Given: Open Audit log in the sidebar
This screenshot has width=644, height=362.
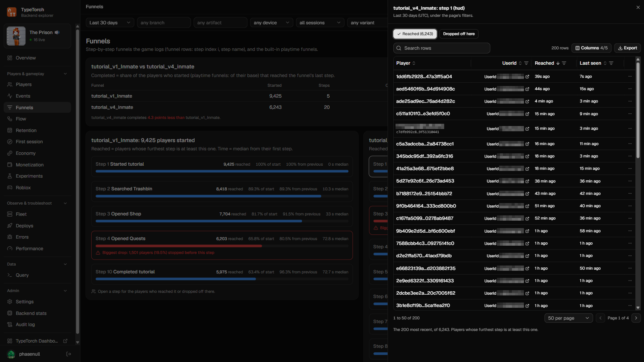Looking at the screenshot, I should point(37,325).
